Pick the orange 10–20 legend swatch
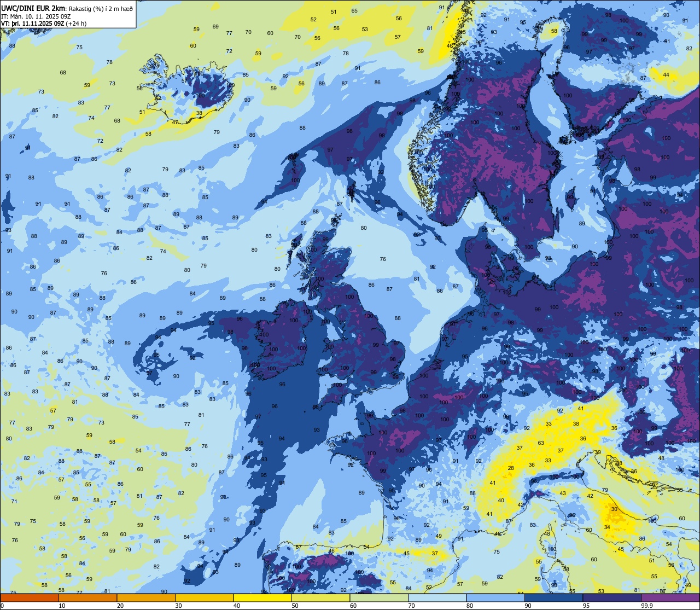Viewport: 700px width, 610px height. pyautogui.click(x=87, y=597)
